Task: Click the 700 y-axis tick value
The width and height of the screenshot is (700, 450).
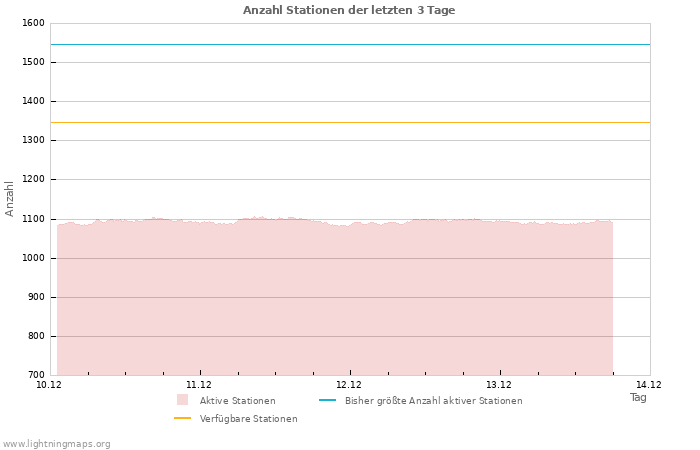Action: (36, 375)
